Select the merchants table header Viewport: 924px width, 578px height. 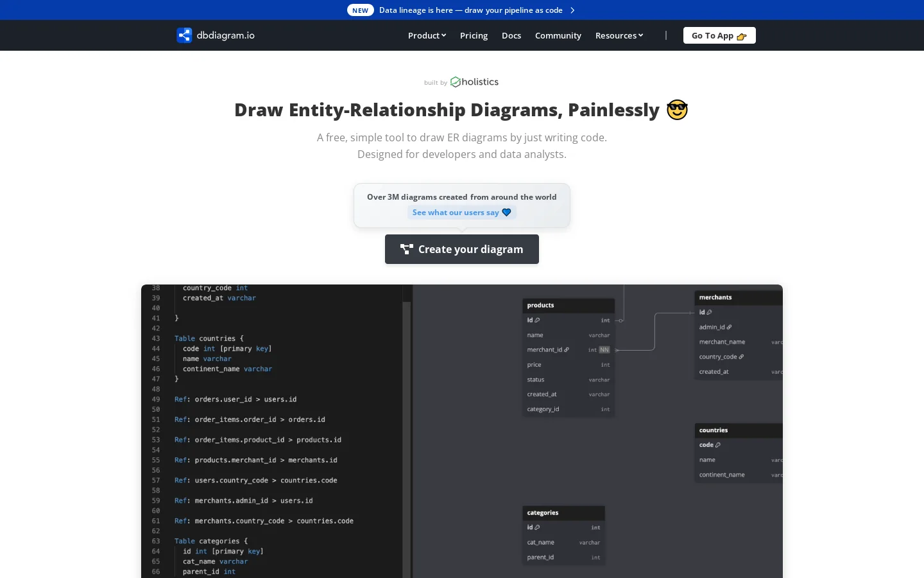pos(739,297)
